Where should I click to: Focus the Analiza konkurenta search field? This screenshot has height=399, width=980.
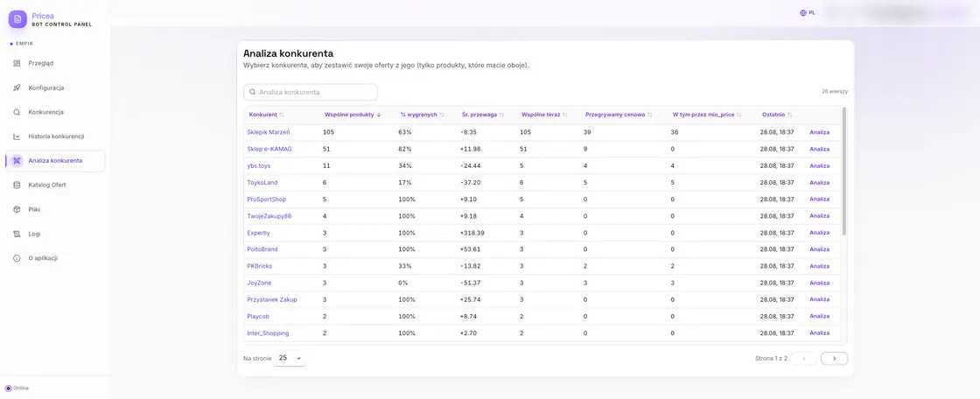point(311,92)
